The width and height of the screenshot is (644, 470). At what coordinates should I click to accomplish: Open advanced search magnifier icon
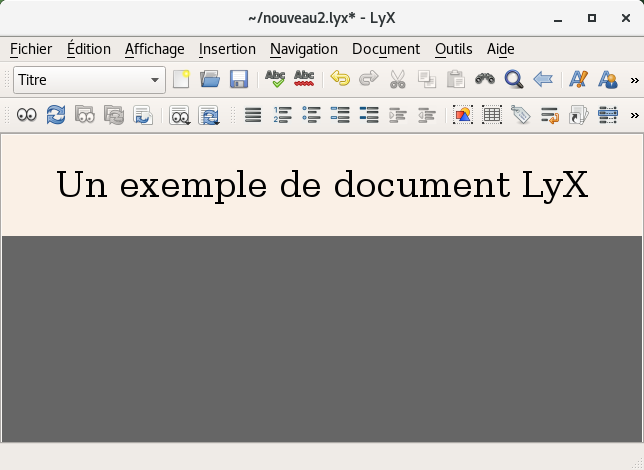click(x=514, y=79)
